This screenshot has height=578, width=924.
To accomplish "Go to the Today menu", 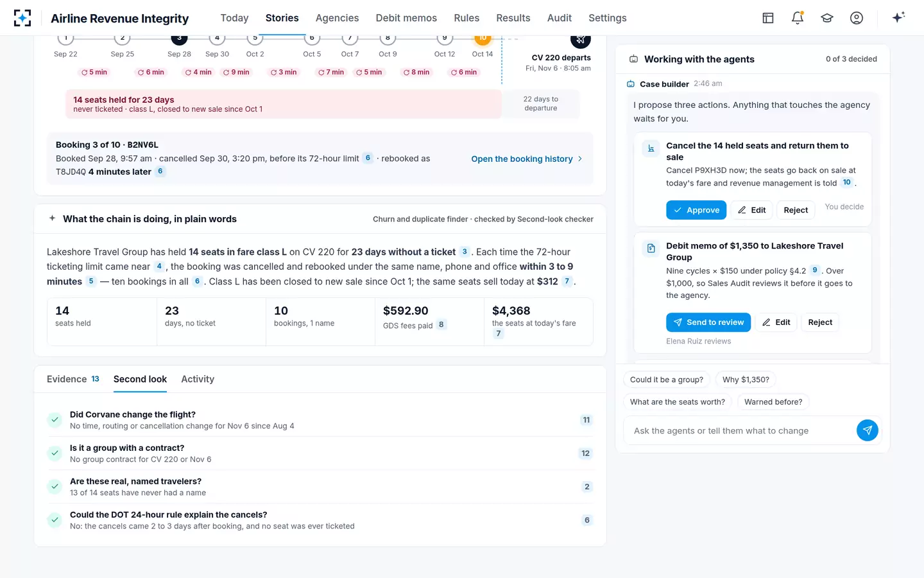I will click(x=234, y=18).
